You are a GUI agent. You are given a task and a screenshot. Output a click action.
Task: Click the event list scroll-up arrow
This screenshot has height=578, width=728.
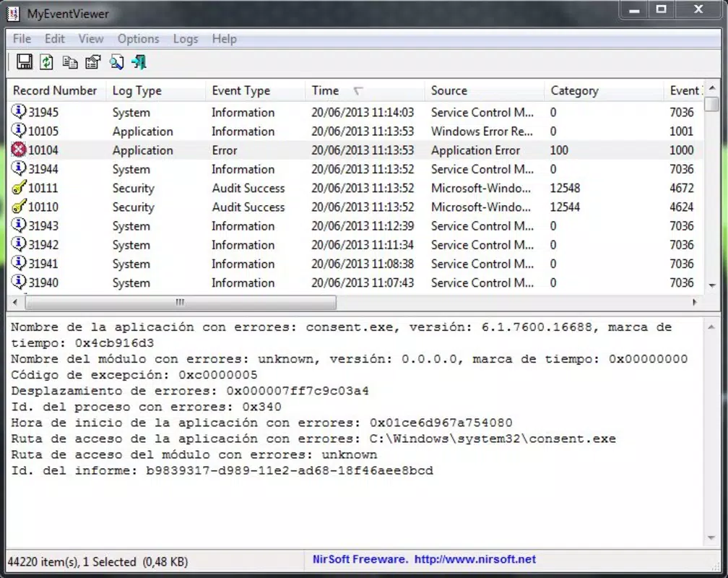tap(712, 87)
